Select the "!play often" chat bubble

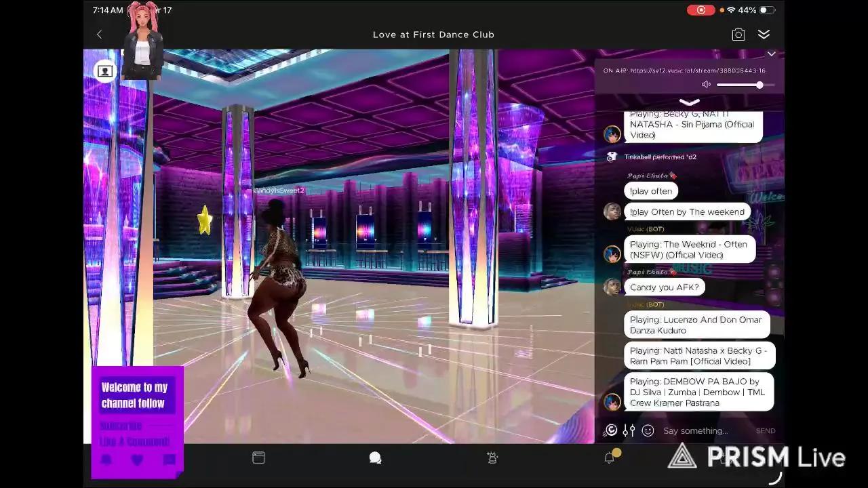[x=651, y=191]
